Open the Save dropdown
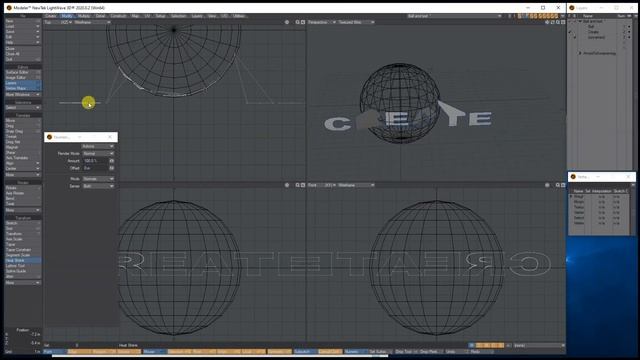 23,31
